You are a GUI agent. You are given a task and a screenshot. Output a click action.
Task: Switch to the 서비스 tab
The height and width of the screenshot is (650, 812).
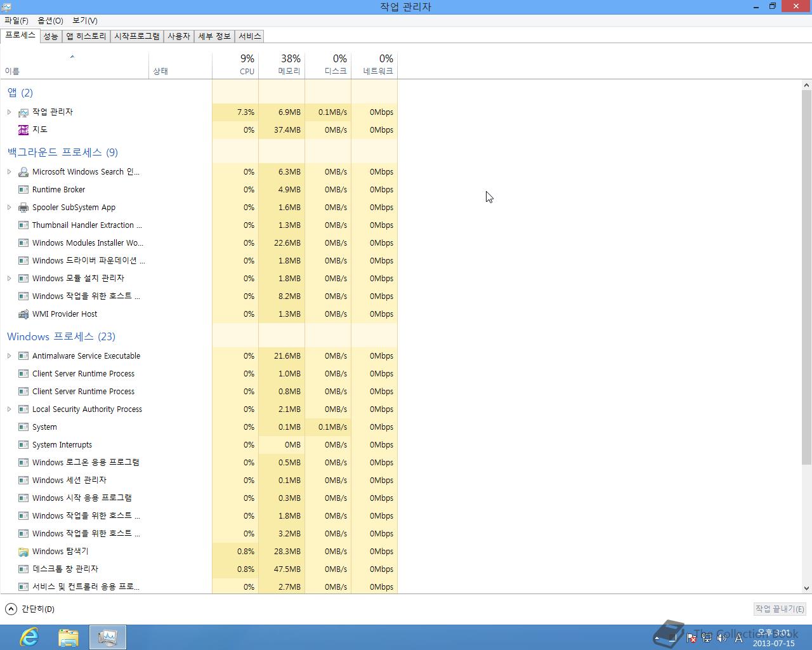pos(250,36)
